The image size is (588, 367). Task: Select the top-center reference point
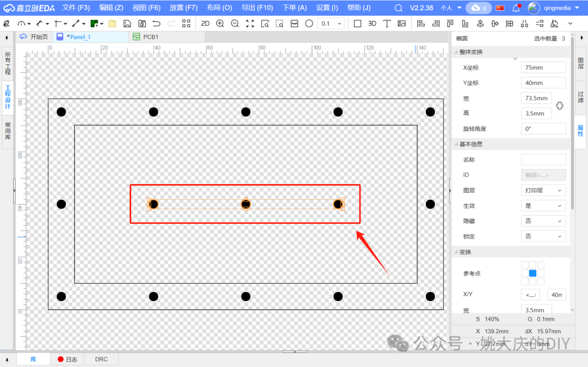(532, 265)
